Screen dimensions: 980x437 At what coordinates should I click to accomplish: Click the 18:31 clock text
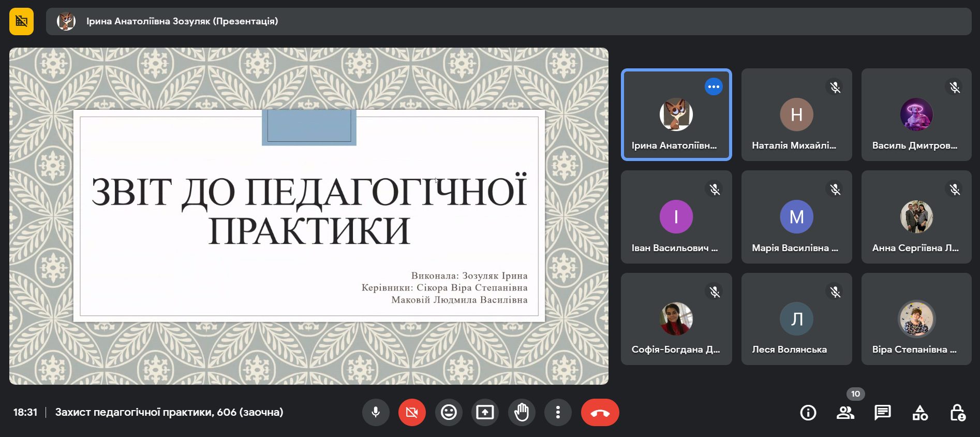click(x=25, y=412)
